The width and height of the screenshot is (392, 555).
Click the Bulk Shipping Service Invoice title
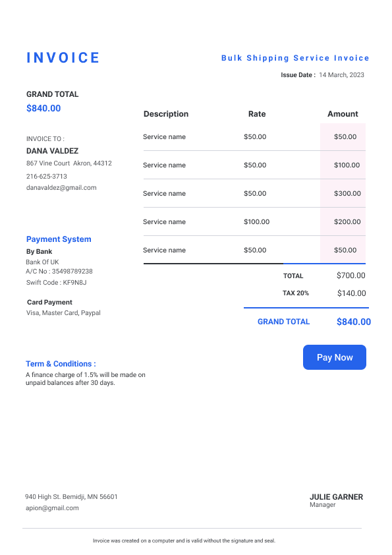(295, 58)
